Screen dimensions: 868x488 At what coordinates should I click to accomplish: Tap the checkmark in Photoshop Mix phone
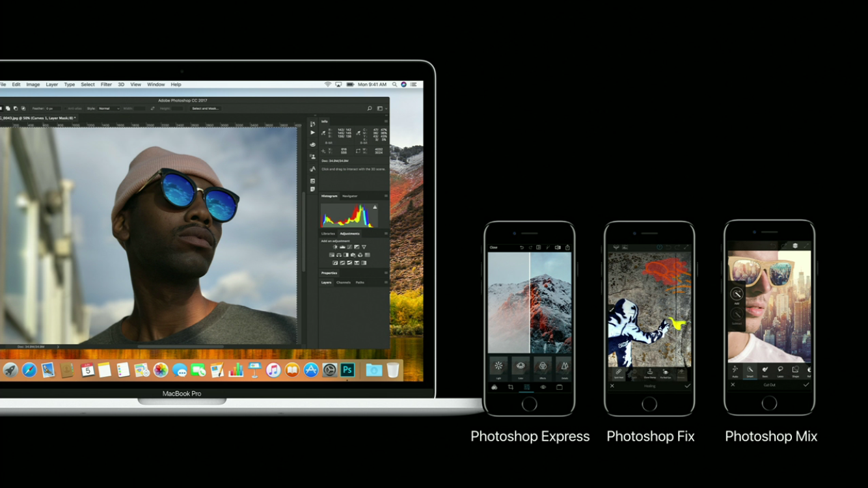click(x=806, y=385)
